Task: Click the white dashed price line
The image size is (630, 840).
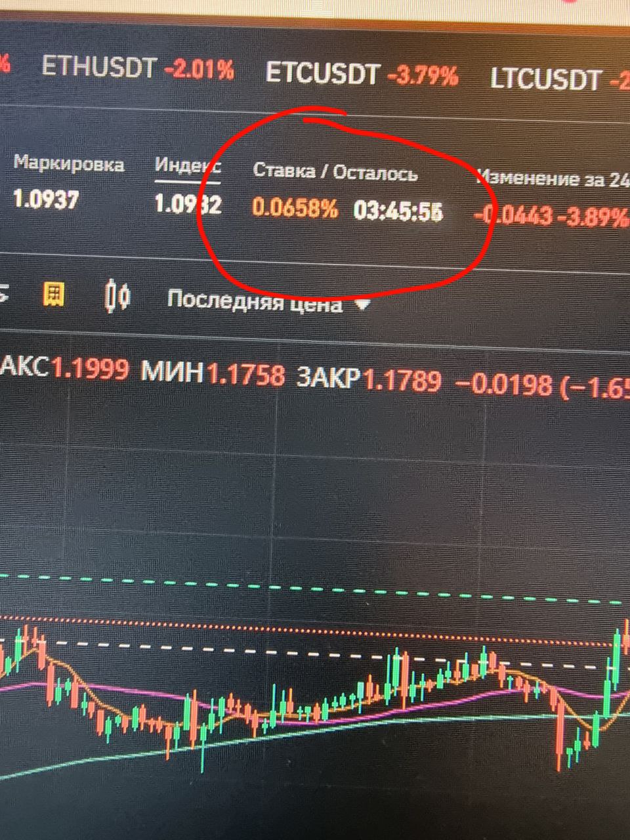Action: pos(315,655)
